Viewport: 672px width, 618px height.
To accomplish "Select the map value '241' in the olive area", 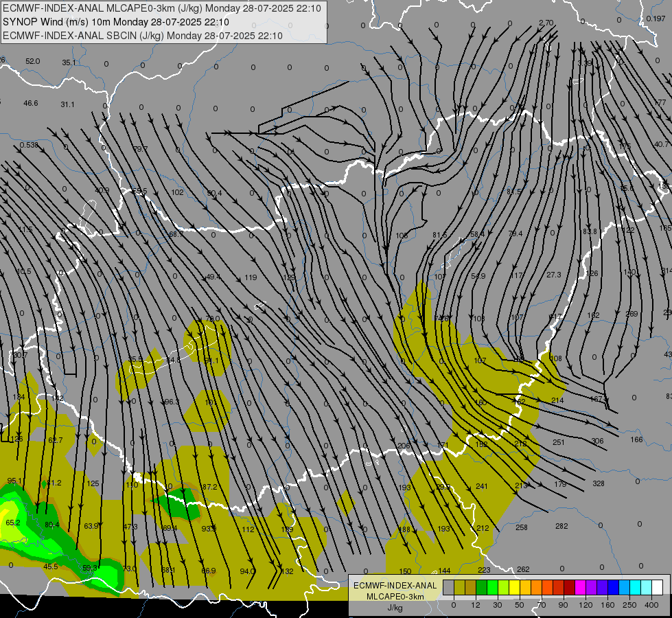I will [x=482, y=486].
